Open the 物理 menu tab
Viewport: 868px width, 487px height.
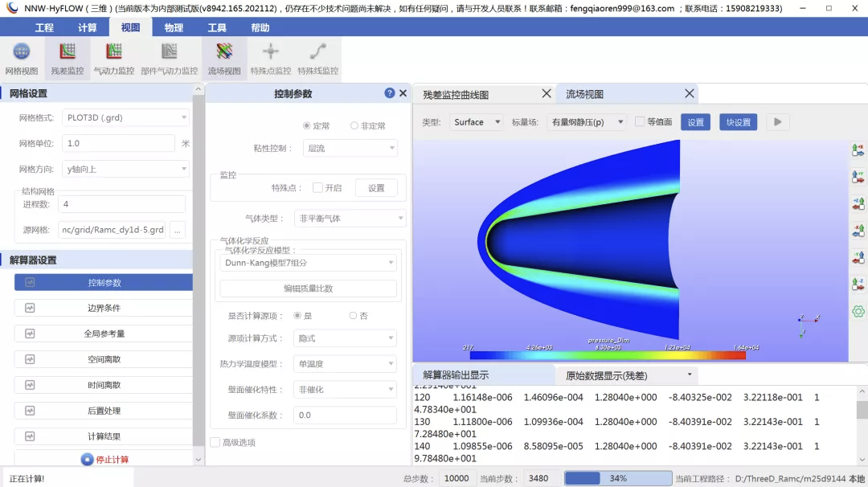click(x=174, y=27)
